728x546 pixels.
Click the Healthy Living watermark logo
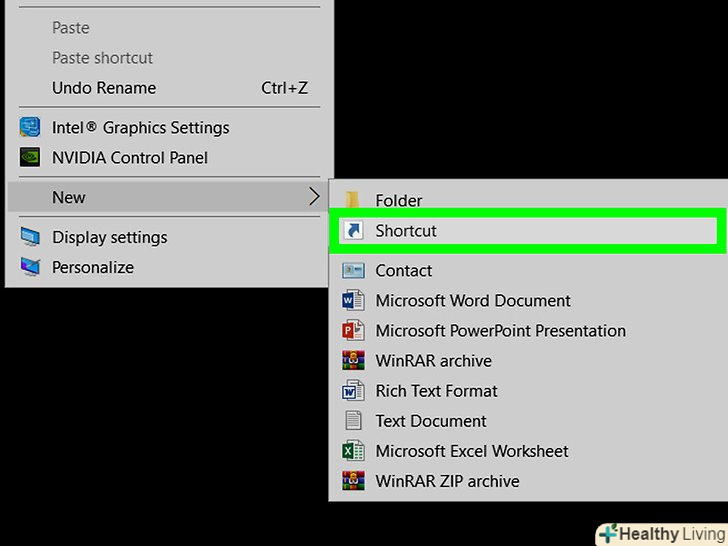point(661,534)
